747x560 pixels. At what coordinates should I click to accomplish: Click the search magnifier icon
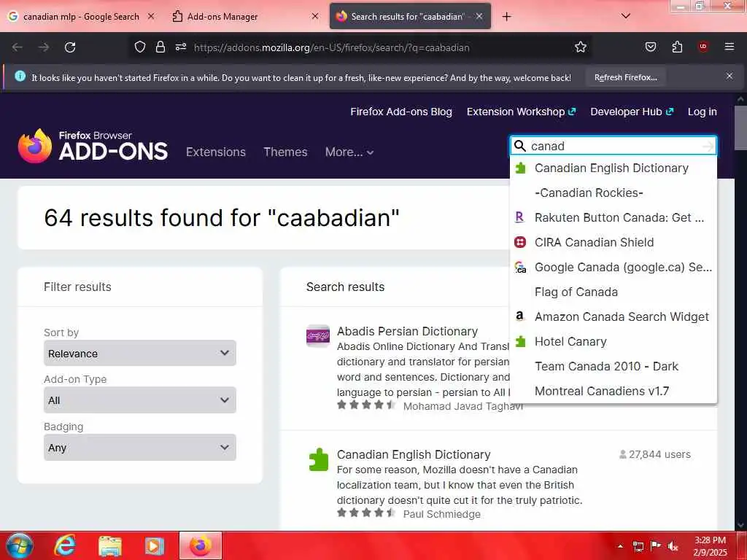pos(519,146)
